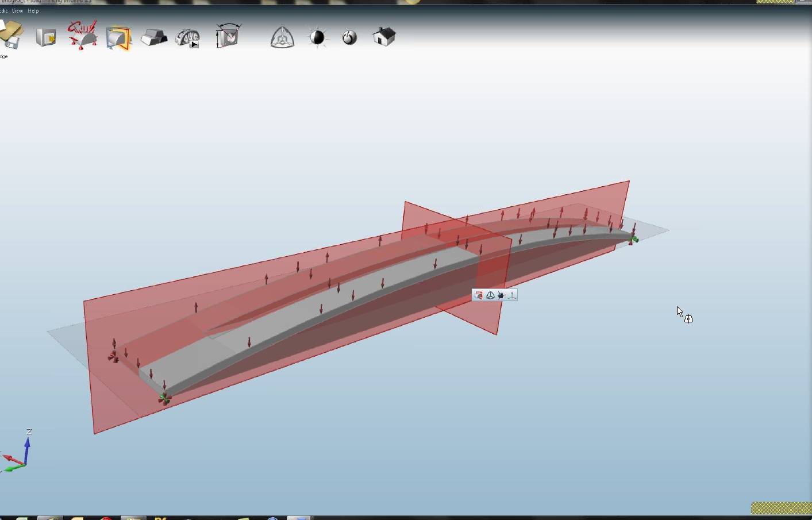
Task: Select the support marker at the bridge's far right end
Action: 633,239
